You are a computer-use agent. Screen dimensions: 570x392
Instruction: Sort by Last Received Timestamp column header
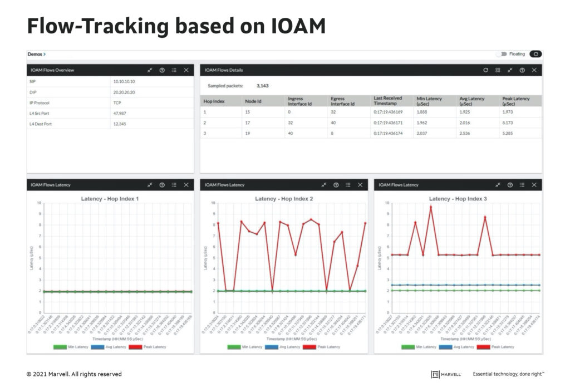point(392,101)
